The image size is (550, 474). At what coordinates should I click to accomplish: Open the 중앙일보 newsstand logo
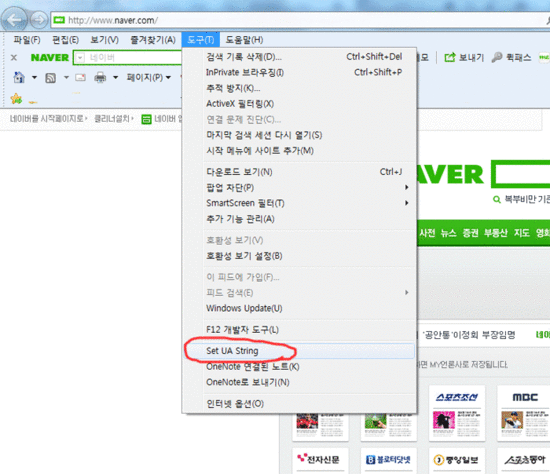tap(456, 460)
